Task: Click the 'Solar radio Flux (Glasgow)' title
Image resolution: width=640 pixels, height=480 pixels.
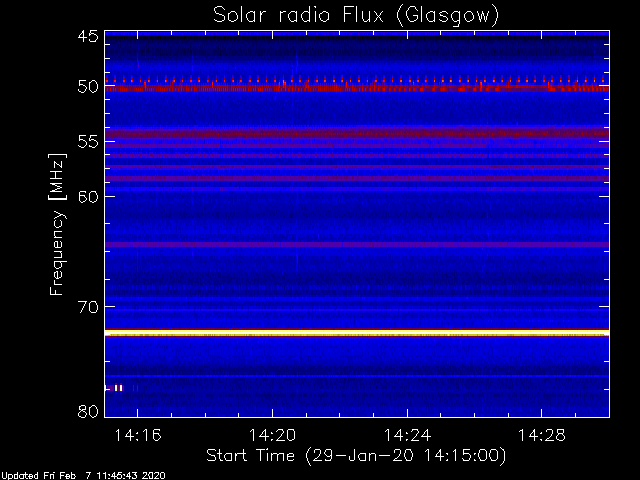Action: coord(356,16)
